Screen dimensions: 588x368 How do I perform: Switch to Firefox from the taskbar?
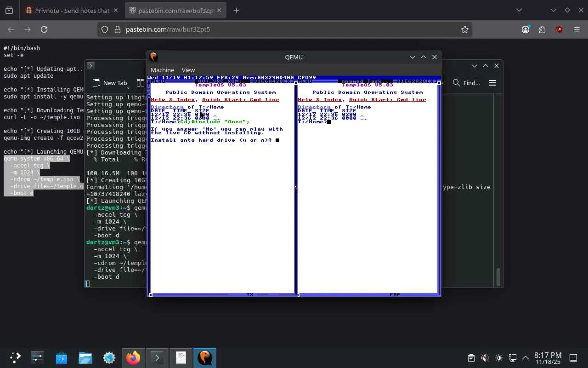[x=133, y=357]
